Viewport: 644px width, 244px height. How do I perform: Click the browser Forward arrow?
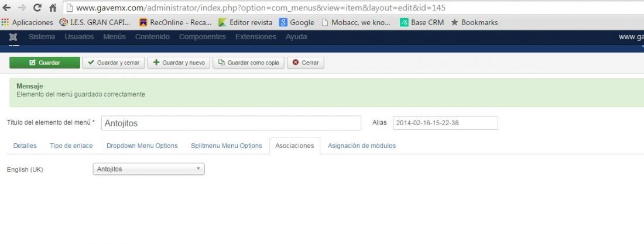[22, 8]
